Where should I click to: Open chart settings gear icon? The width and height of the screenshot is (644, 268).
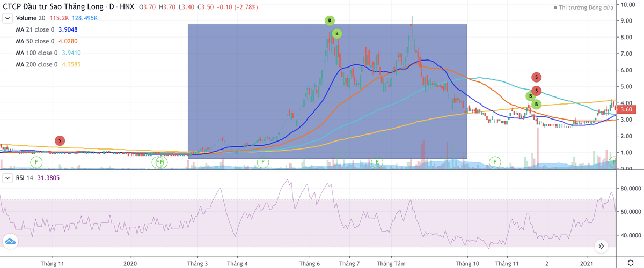pyautogui.click(x=631, y=263)
